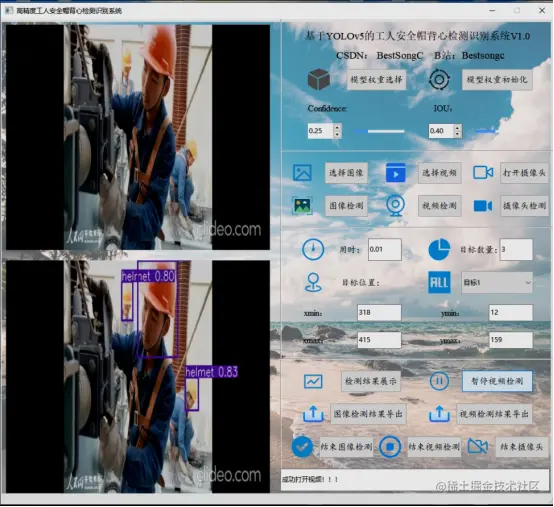Image resolution: width=554 pixels, height=507 pixels.
Task: Click the circular pause icon
Action: [x=439, y=381]
